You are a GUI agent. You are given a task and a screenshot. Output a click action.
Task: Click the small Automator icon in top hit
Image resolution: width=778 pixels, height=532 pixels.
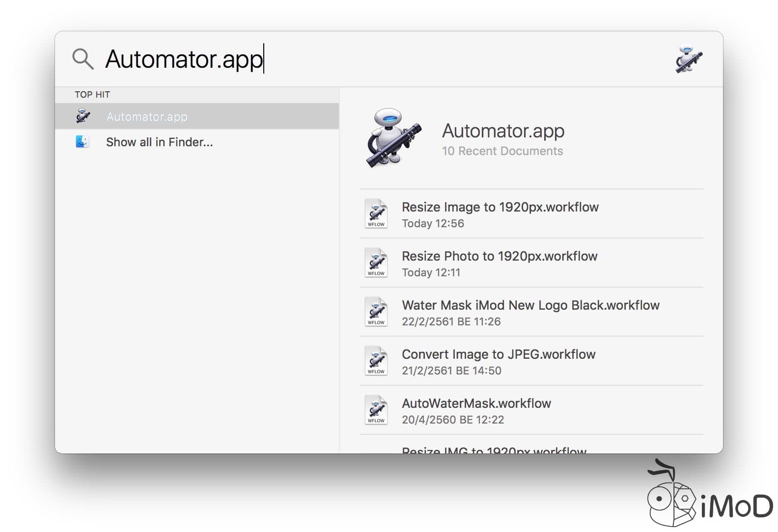(83, 116)
